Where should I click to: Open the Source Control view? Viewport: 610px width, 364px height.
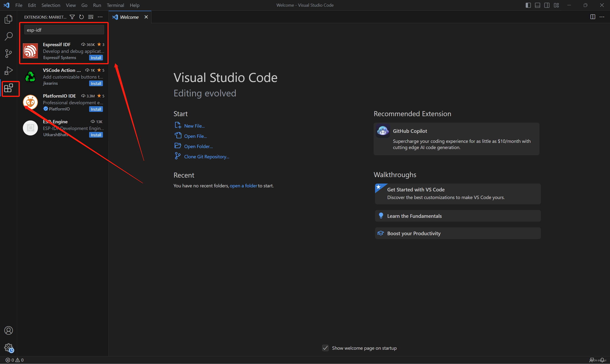pyautogui.click(x=9, y=54)
